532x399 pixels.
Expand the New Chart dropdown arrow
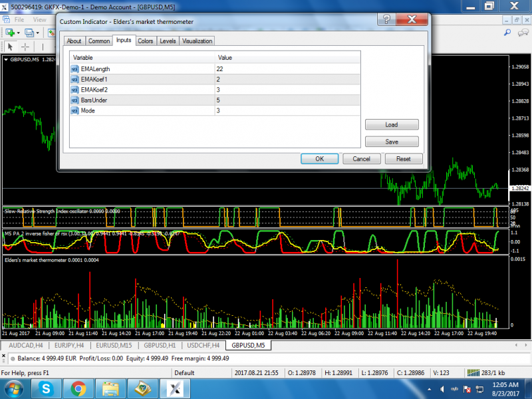pos(19,33)
